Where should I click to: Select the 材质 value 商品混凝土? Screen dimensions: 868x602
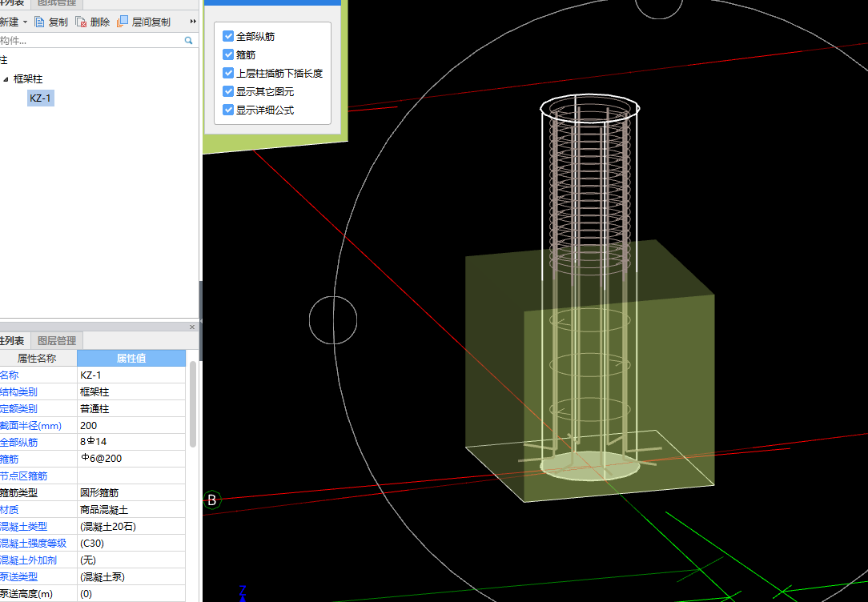[x=131, y=510]
